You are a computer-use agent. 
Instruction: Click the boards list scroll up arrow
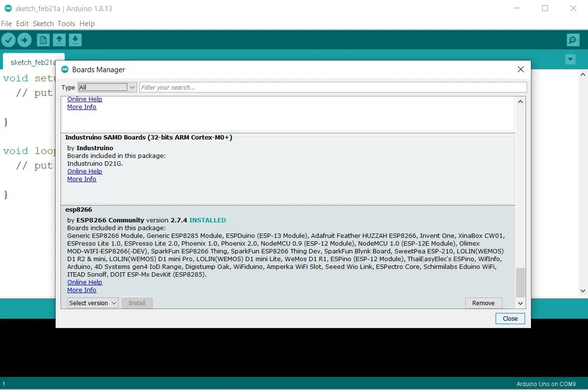tap(520, 101)
